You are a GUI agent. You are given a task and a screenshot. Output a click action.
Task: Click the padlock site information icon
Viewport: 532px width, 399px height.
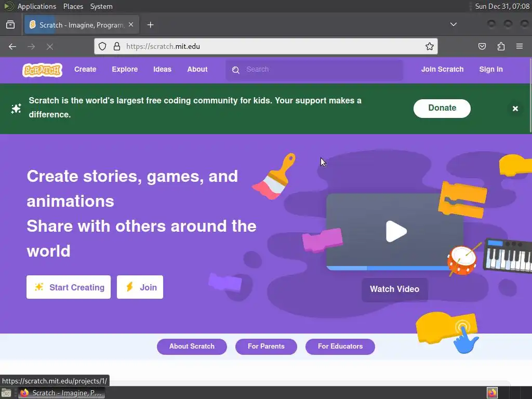pos(117,46)
